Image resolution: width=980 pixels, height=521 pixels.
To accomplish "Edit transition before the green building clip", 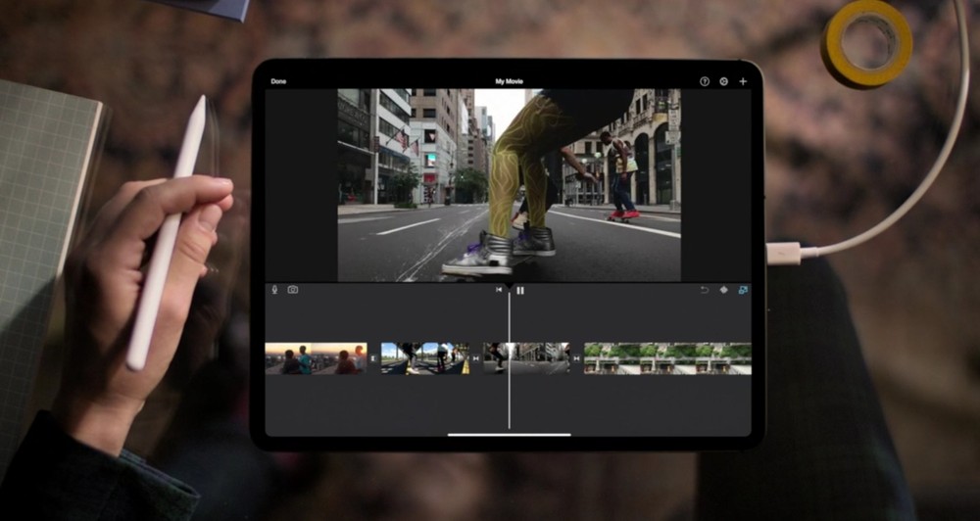I will click(x=576, y=358).
